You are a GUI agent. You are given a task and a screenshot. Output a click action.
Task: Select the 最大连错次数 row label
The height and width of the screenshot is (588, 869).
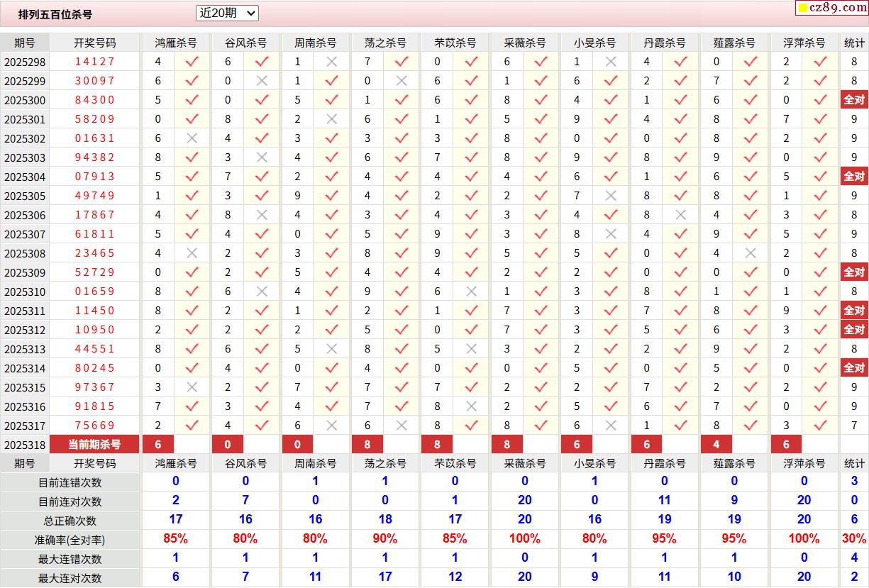[x=70, y=559]
